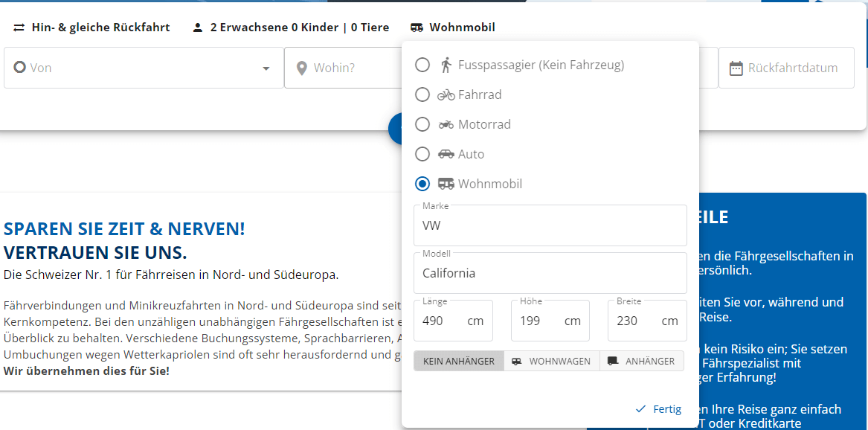
Task: Click the location pin icon in Wohin?
Action: pos(302,68)
